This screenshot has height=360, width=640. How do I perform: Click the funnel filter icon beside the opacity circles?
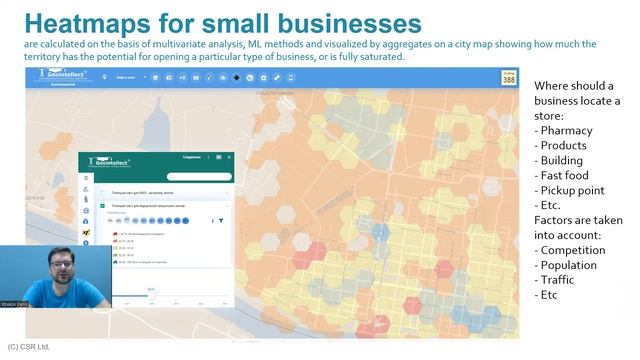click(x=221, y=221)
